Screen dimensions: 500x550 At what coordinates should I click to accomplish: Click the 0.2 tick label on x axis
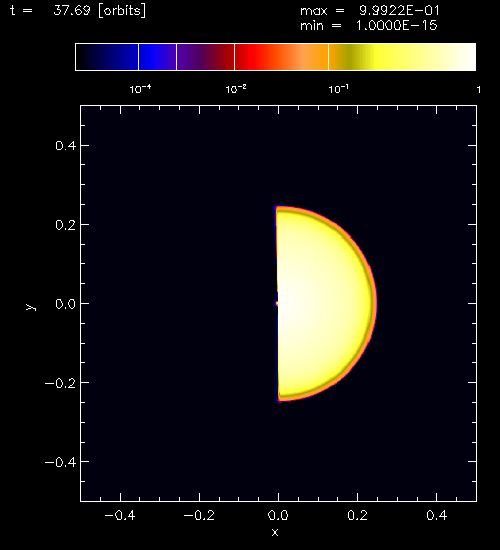click(358, 515)
